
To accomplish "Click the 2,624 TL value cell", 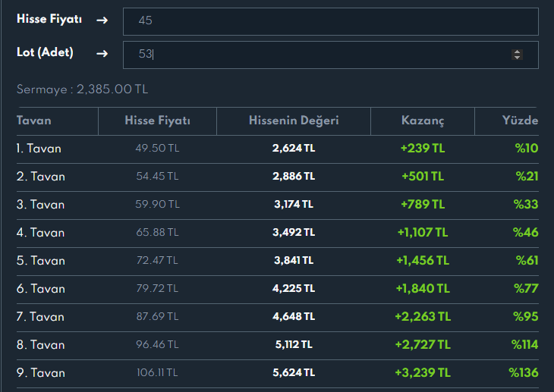I will (294, 148).
